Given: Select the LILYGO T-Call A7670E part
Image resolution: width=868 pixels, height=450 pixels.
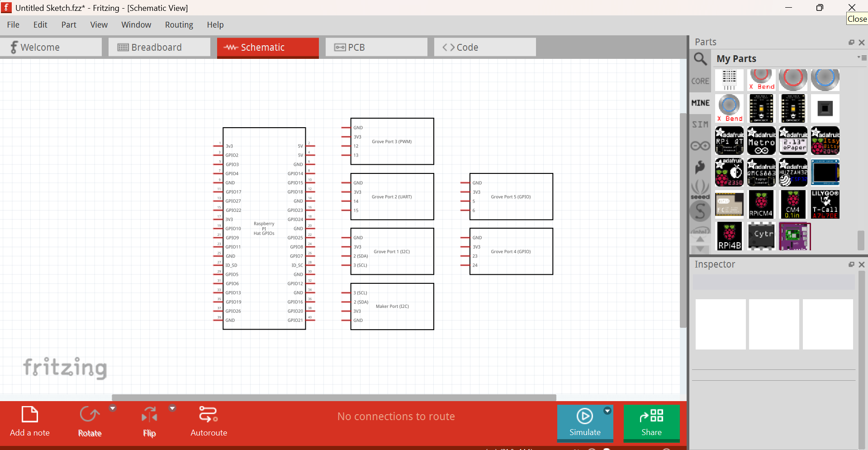Looking at the screenshot, I should (x=825, y=204).
